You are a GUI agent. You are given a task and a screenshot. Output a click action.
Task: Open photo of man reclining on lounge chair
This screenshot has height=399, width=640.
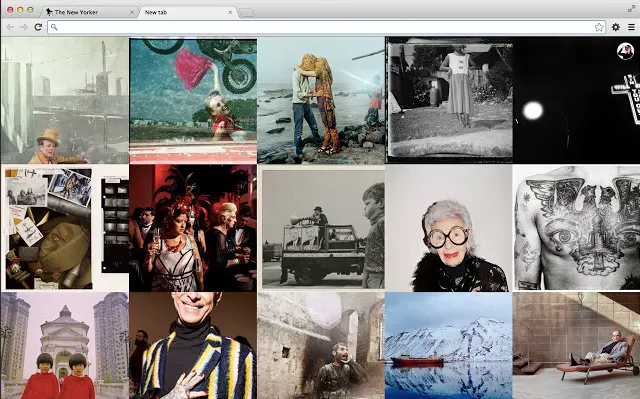[576, 346]
